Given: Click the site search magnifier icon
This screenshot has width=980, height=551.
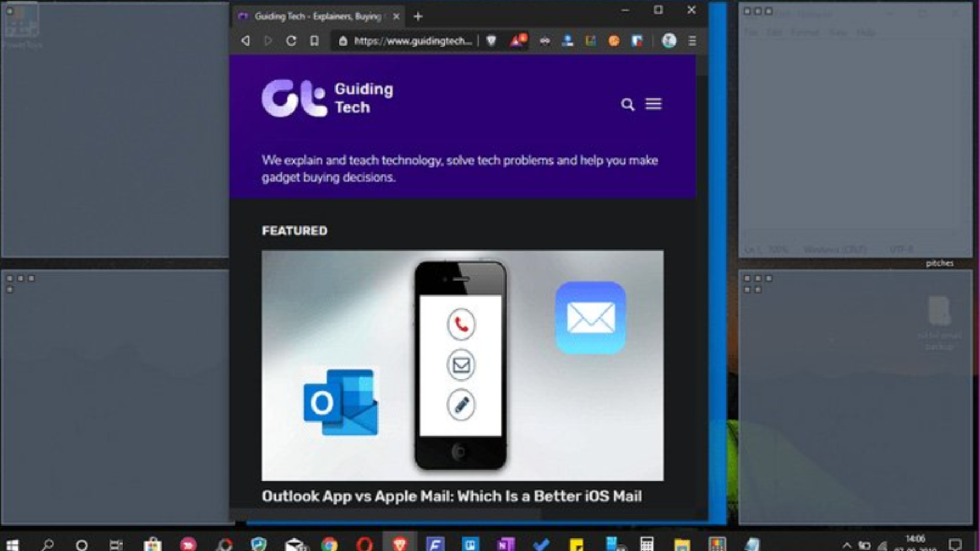Looking at the screenshot, I should point(627,105).
